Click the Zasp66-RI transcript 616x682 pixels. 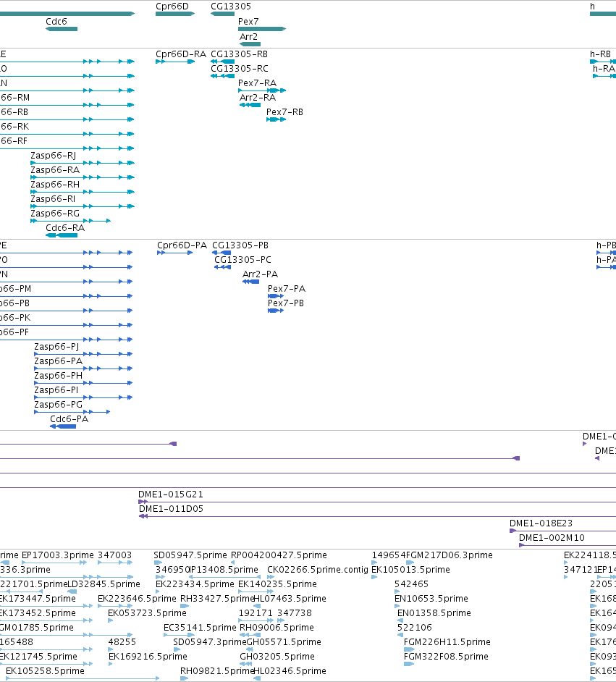coord(83,206)
